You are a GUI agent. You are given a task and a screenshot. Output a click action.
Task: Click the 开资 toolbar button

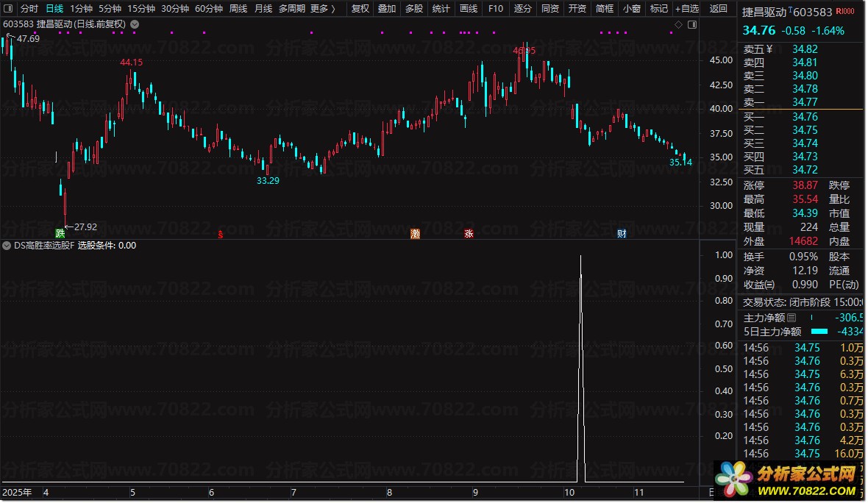point(577,8)
